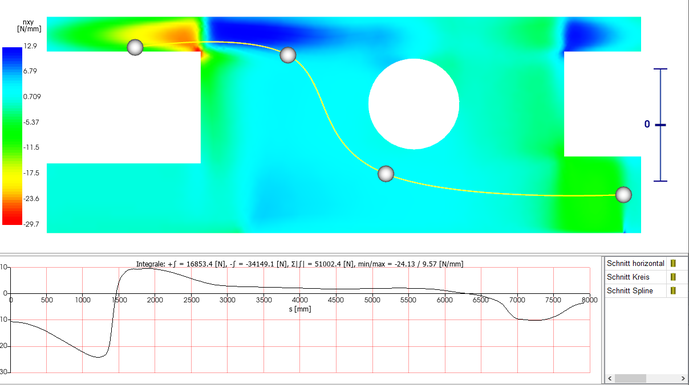Click the scroll-left arrow in section list

610,378
